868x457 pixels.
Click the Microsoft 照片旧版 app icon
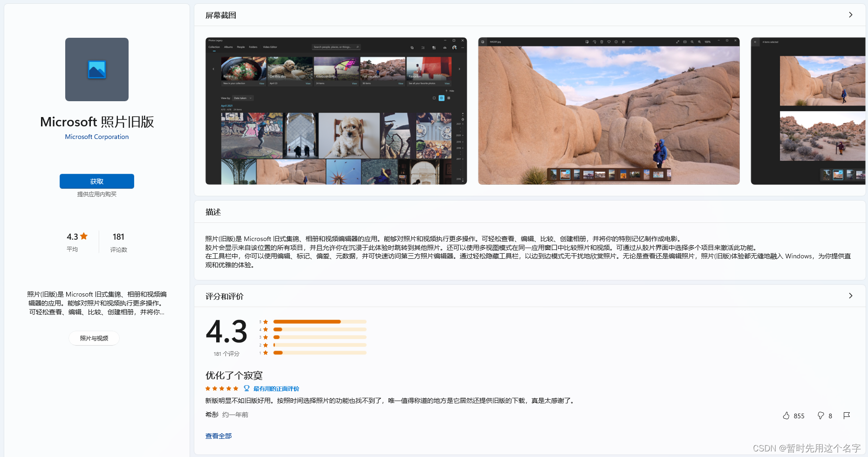97,69
